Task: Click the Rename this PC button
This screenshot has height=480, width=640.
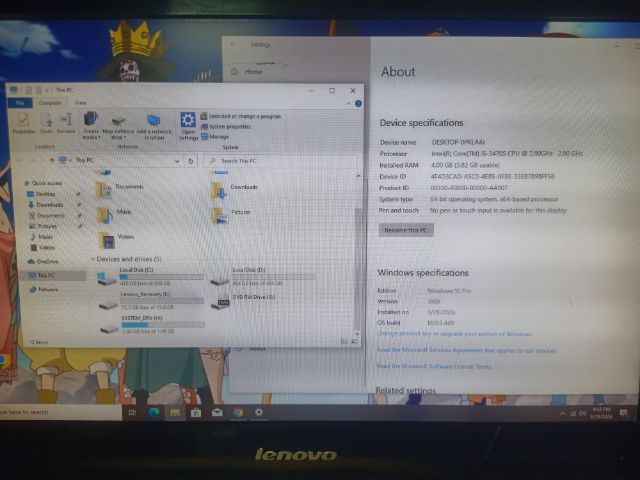Action: click(x=407, y=230)
